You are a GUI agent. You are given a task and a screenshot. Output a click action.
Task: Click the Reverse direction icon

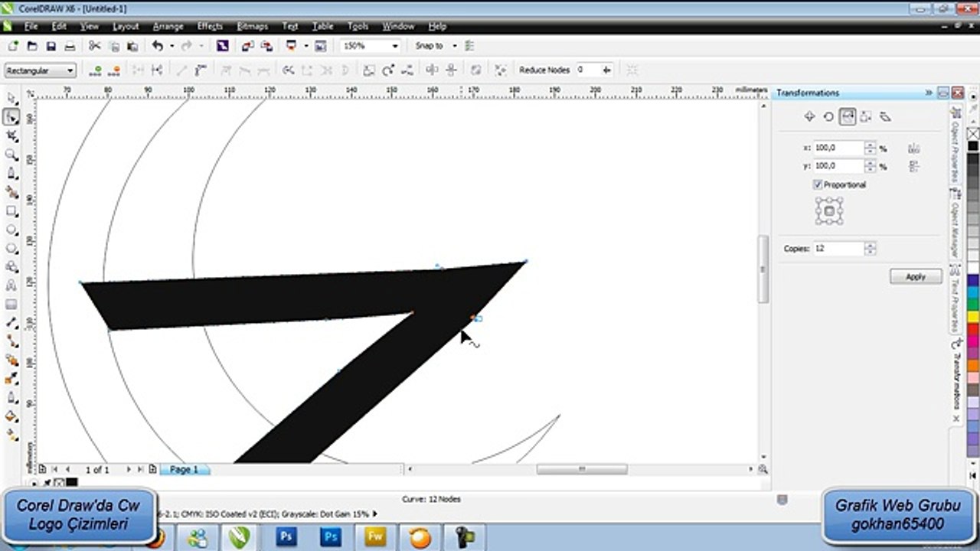point(289,70)
